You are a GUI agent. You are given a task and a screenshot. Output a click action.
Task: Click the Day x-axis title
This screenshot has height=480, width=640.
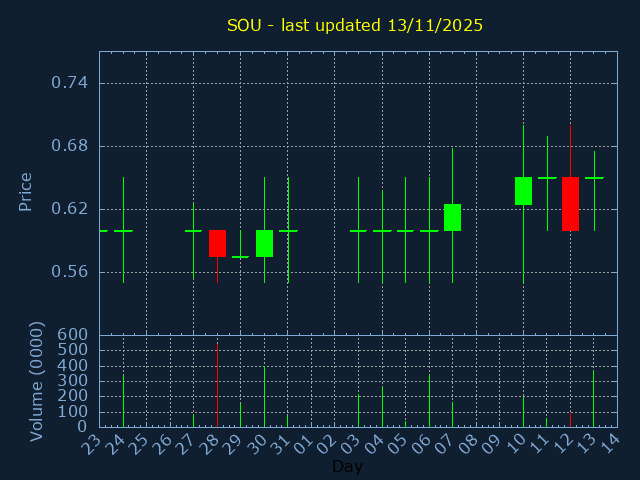[347, 467]
